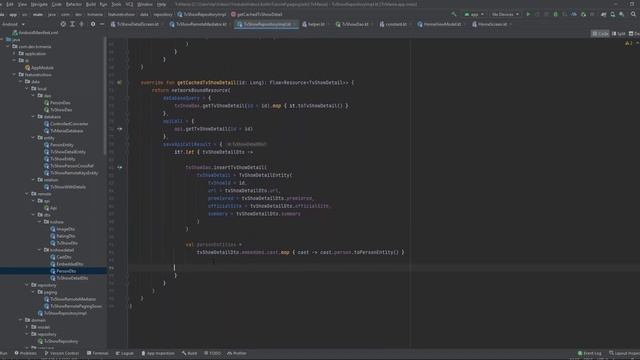Click the override gutter icon at getCachedTvShowDetail
Image resolution: width=640 pixels, height=360 pixels.
[x=119, y=82]
